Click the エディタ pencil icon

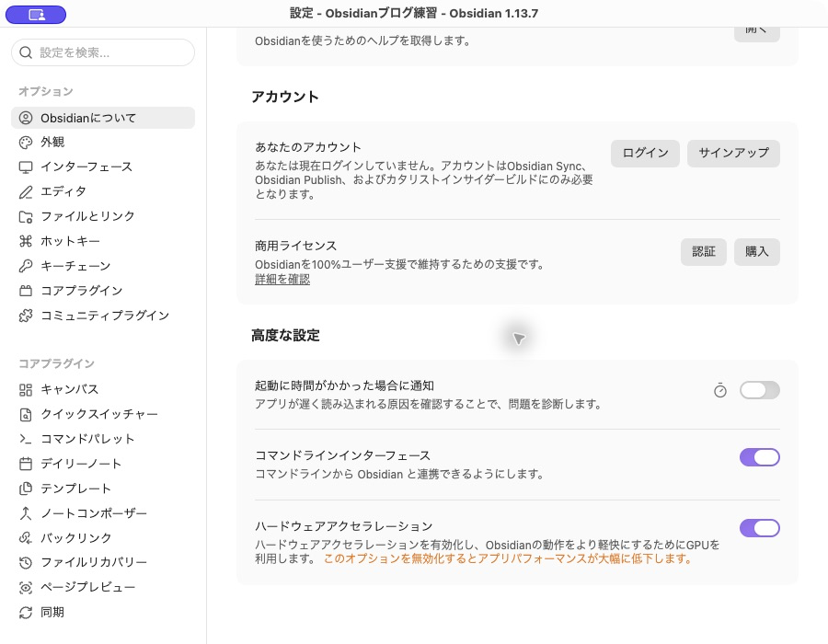(x=26, y=192)
